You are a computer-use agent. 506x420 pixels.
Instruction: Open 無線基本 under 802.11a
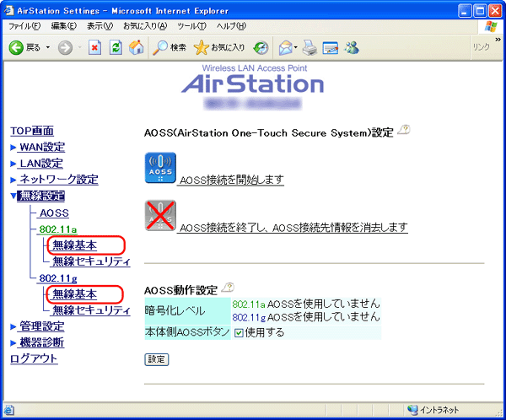pyautogui.click(x=74, y=245)
